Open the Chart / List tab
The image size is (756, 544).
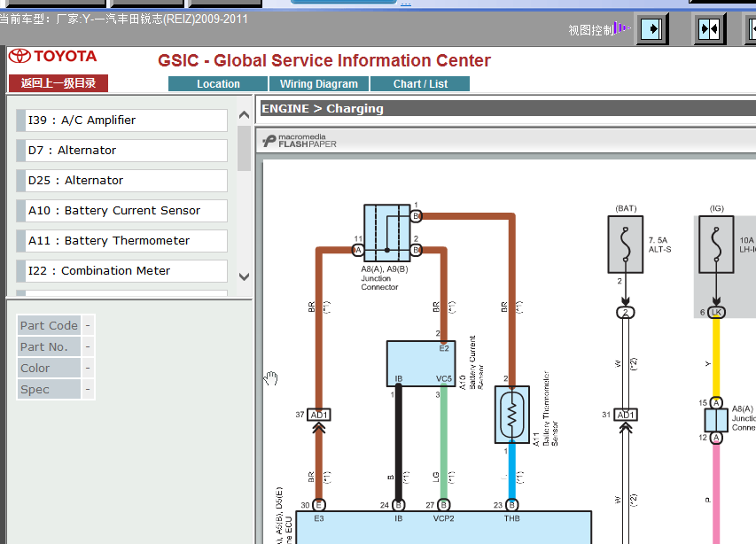click(x=420, y=84)
